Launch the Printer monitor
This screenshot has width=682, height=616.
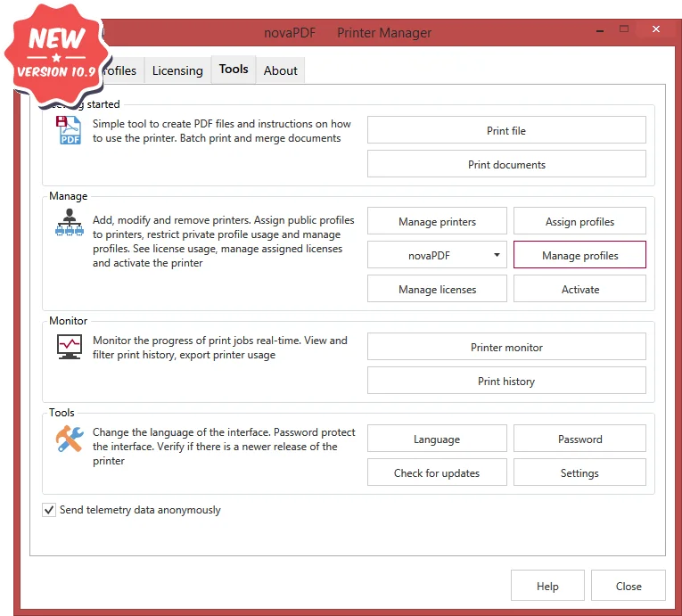506,347
